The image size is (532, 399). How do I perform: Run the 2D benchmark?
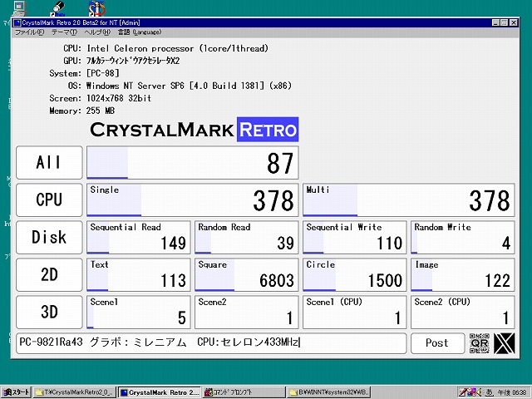coord(49,274)
